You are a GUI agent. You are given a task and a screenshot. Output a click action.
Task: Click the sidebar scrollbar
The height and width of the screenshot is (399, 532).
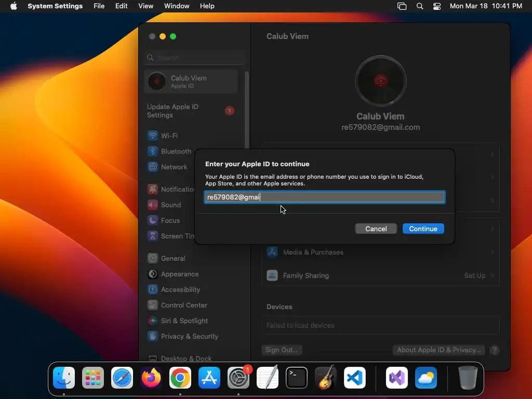tap(247, 110)
